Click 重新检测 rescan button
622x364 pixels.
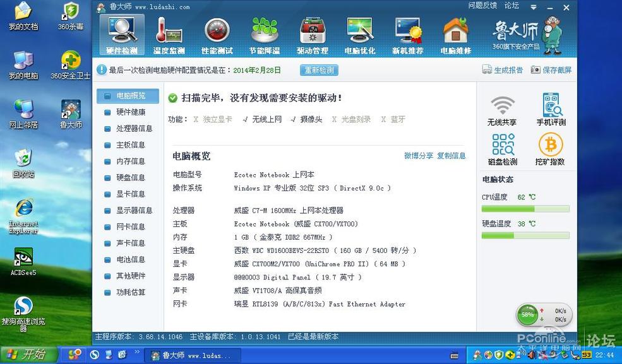pos(319,70)
